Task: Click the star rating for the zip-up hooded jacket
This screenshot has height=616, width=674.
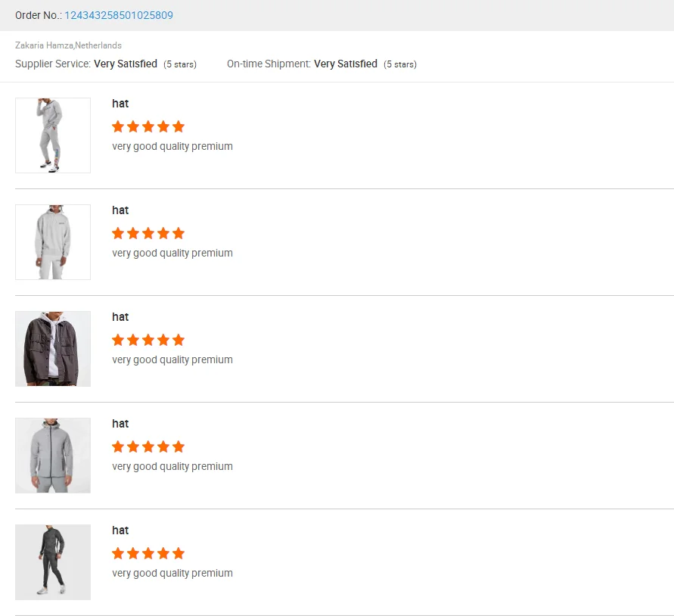Action: point(148,446)
